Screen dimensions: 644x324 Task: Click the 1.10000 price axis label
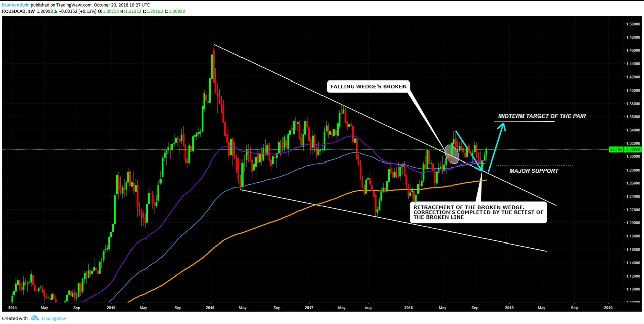pos(633,289)
